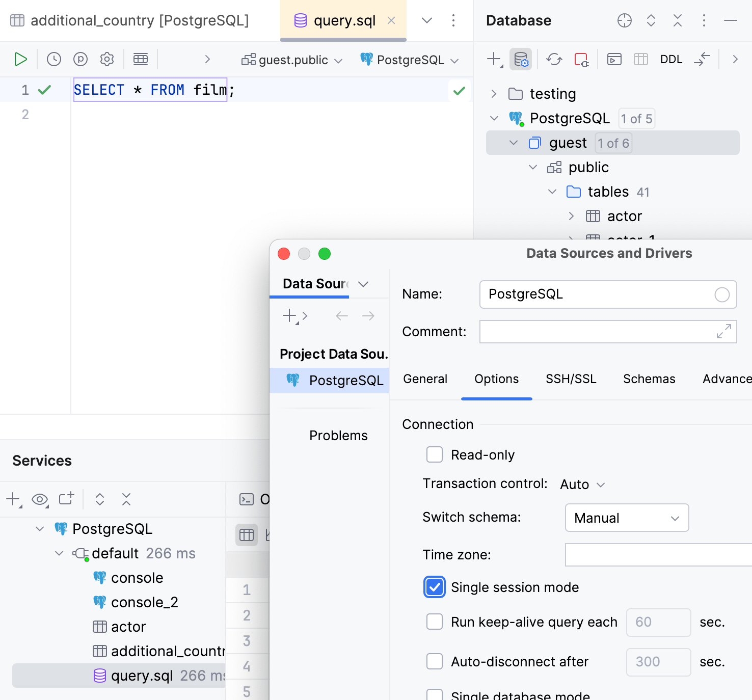Screen dimensions: 752x700
Task: Show the execution plan
Action: [80, 59]
